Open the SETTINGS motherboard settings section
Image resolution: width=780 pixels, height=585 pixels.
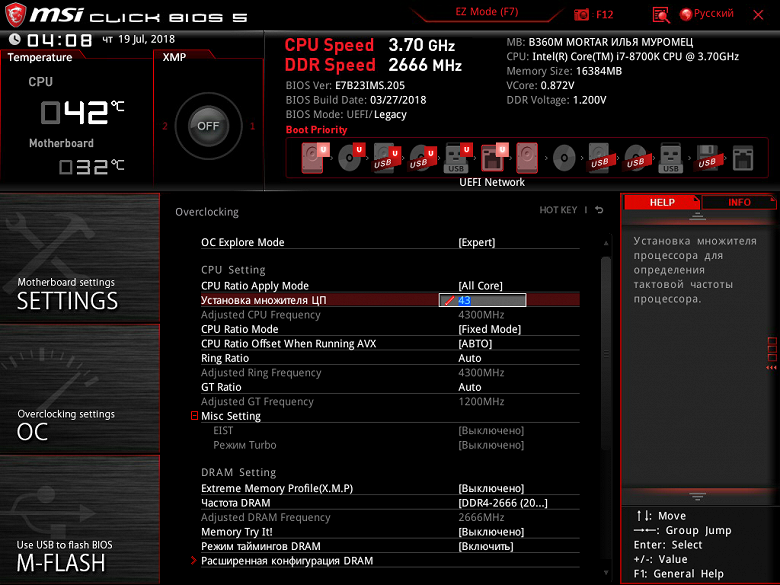coord(80,257)
